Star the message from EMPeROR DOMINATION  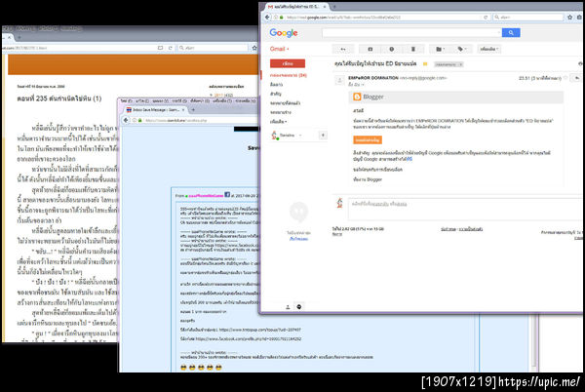(565, 78)
